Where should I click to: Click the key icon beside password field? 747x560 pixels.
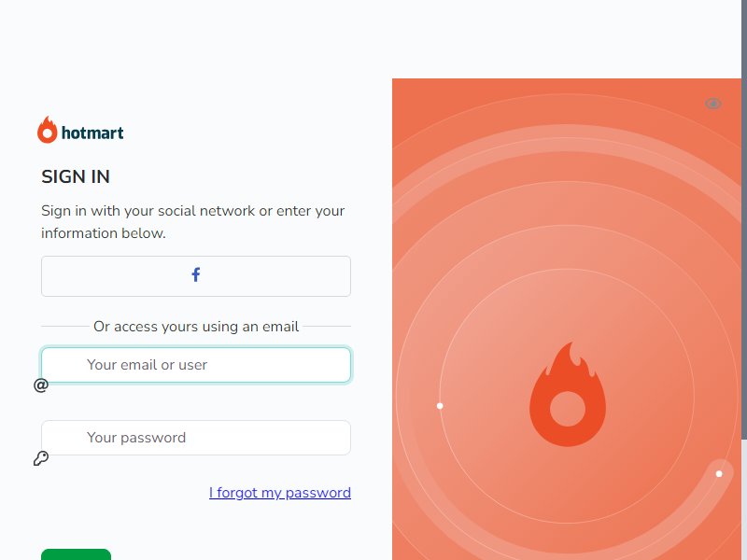tap(41, 458)
